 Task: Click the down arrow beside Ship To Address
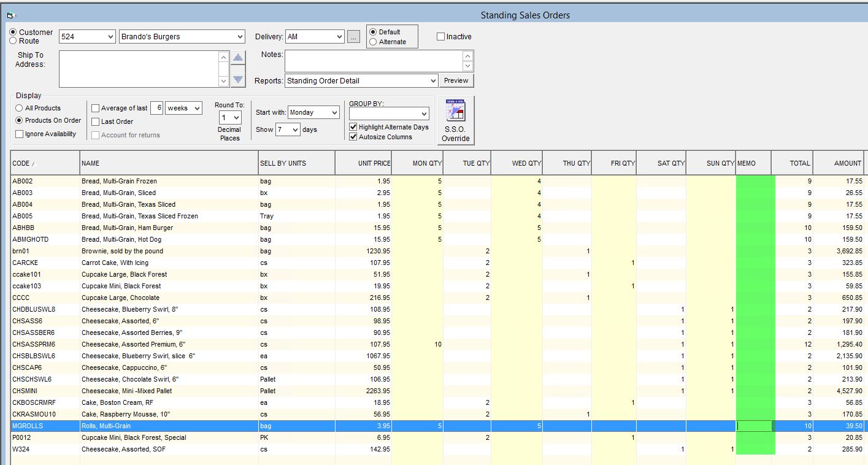(238, 79)
